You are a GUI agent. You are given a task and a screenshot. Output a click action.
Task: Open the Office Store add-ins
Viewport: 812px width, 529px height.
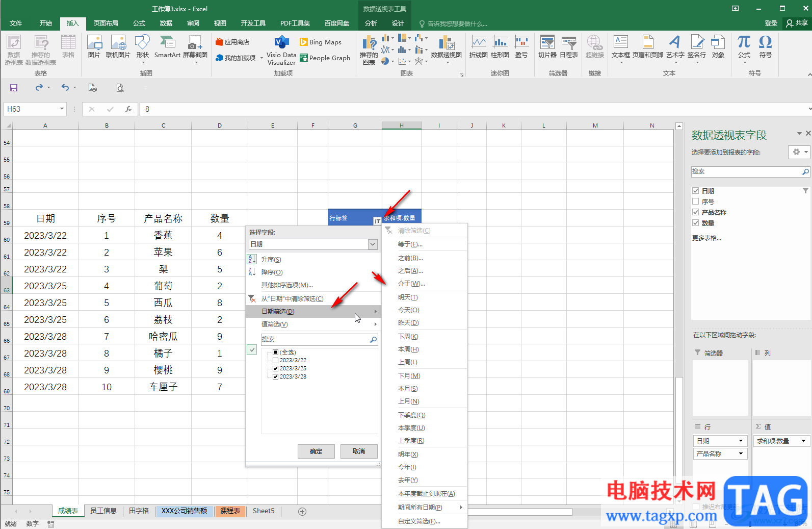tap(232, 42)
